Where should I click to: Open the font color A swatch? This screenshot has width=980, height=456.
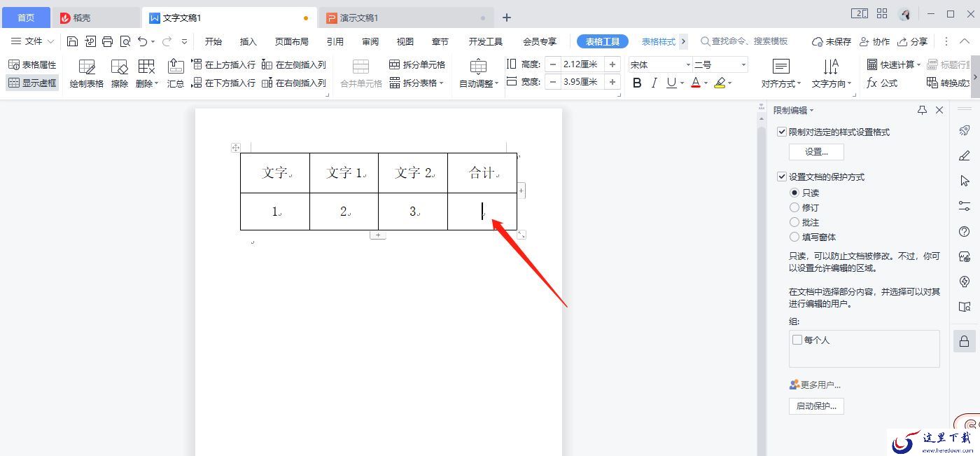tap(695, 83)
